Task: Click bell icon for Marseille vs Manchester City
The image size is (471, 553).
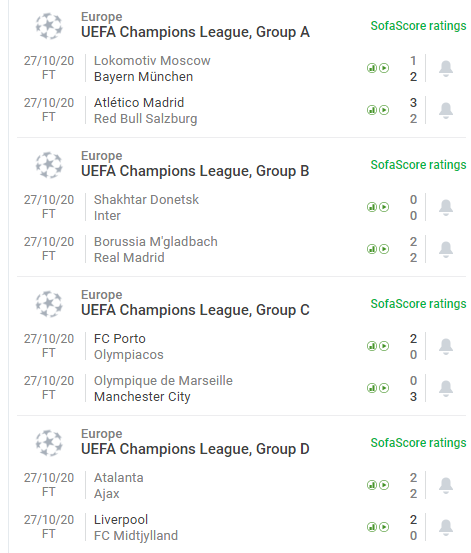Action: [x=446, y=388]
